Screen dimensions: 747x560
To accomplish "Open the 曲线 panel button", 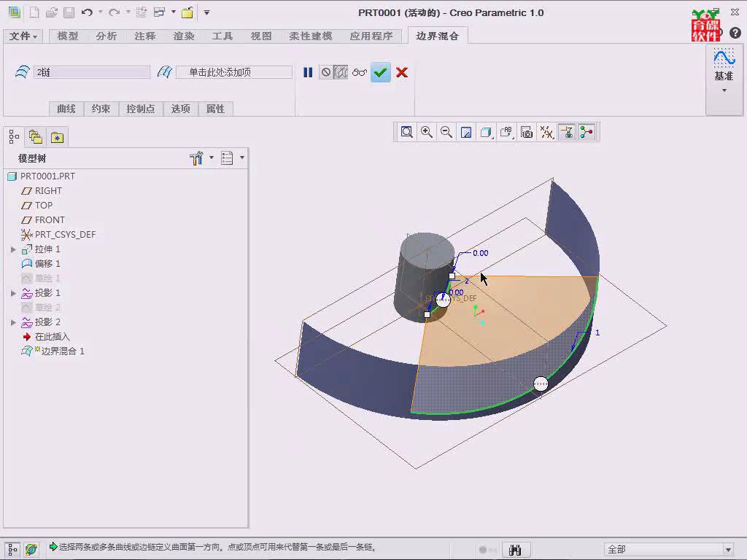I will 66,109.
